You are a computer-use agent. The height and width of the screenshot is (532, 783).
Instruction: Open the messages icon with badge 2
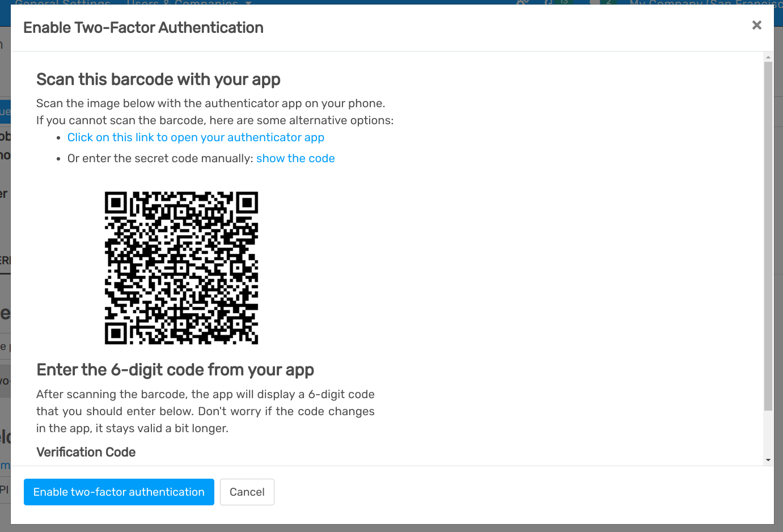[598, 2]
